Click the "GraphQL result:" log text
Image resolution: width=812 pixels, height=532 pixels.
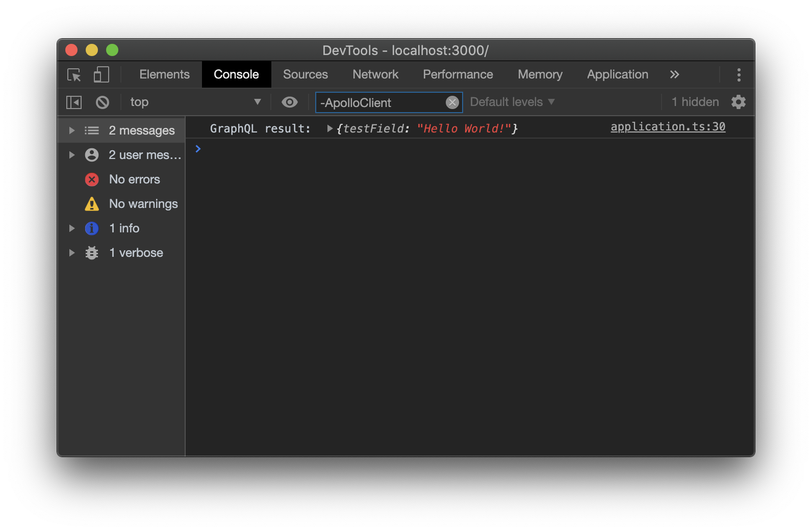(260, 128)
